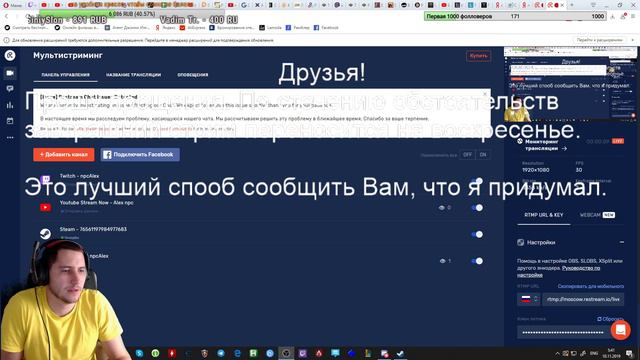
Task: Toggle the Twitch npcAlex channel switch
Action: 477,181
